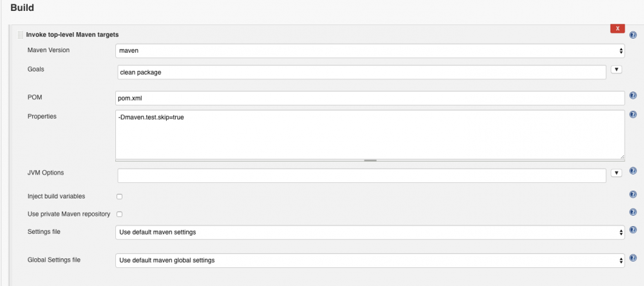The width and height of the screenshot is (644, 286).
Task: Open help for Use private Maven repository
Action: (x=633, y=212)
